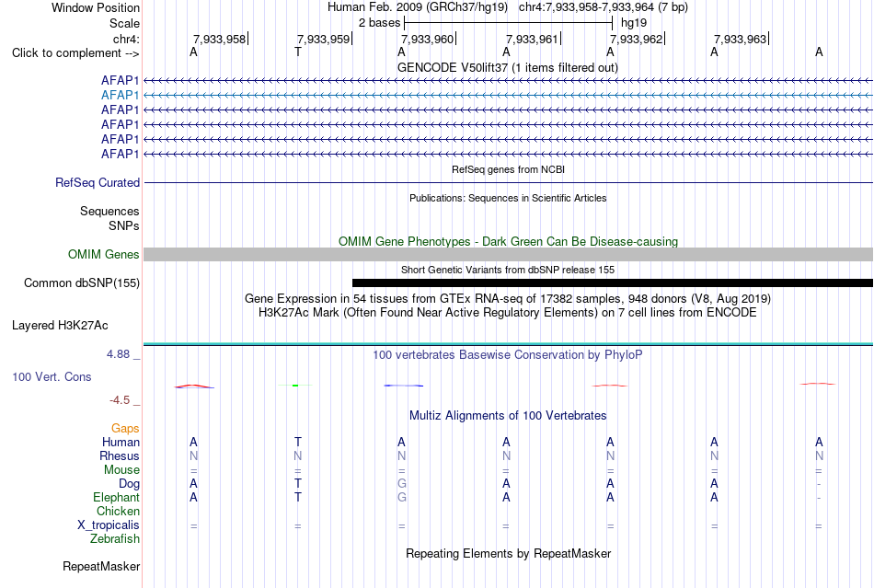Click base T in the Elephant row
The height and width of the screenshot is (588, 874).
(298, 498)
